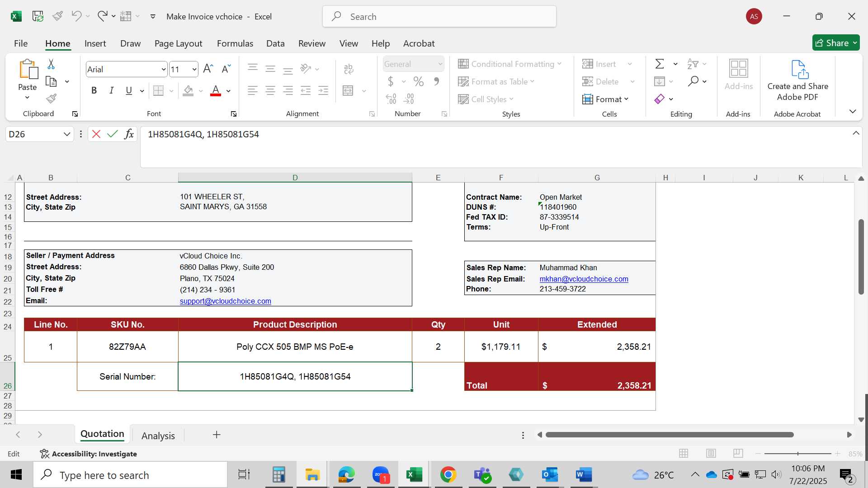This screenshot has height=488, width=868.
Task: Open the Insert Function fx dialog
Action: (x=129, y=134)
